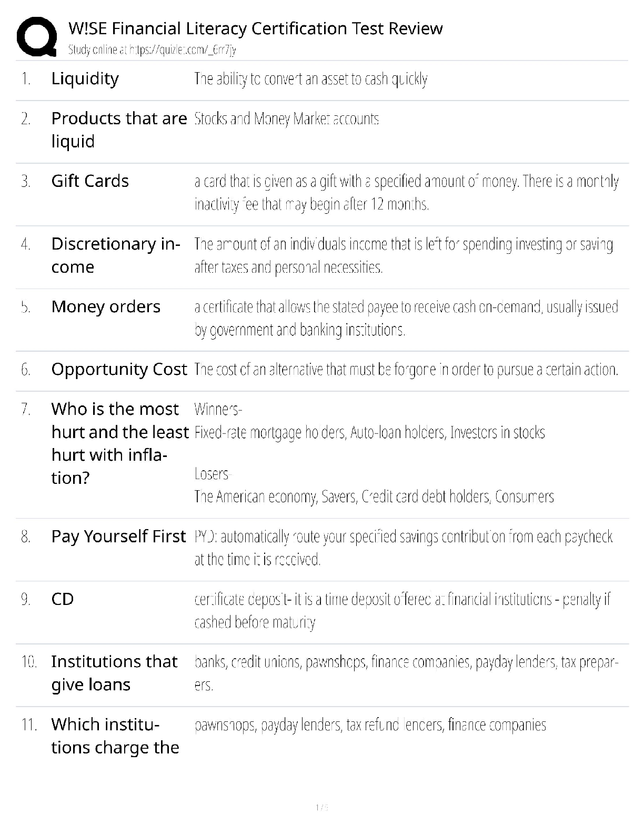
Task: Click the certificate deposit definition
Action: tap(402, 611)
